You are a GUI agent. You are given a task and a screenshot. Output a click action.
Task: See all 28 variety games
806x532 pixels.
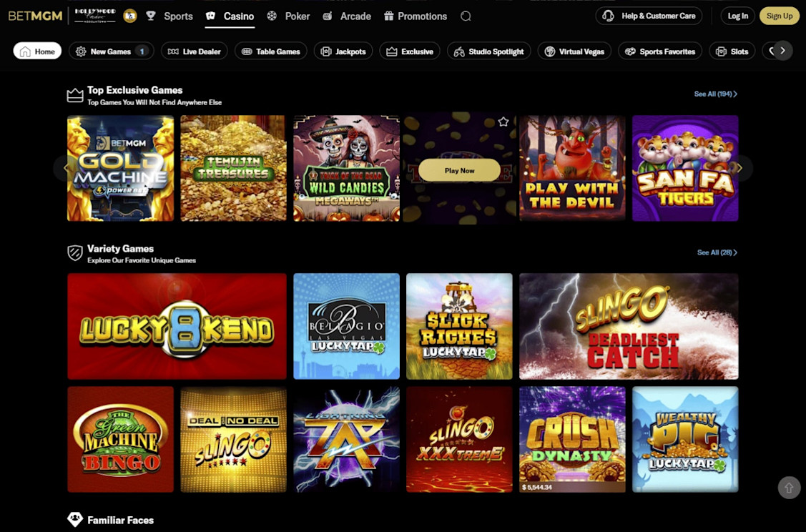click(x=717, y=252)
